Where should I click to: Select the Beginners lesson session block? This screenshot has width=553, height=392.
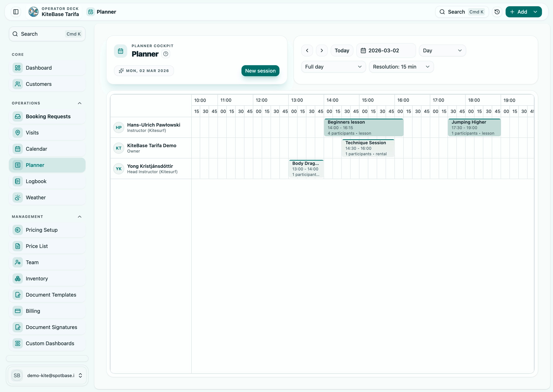point(364,127)
